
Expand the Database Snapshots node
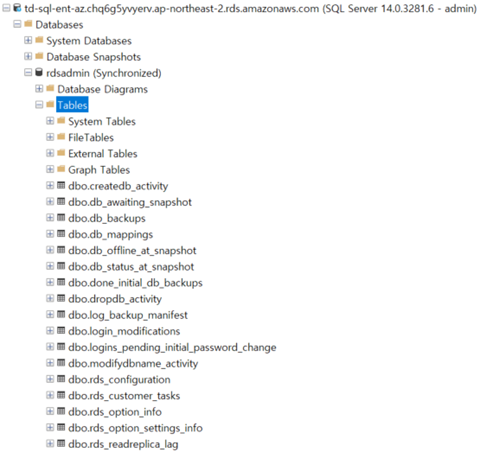(x=28, y=56)
